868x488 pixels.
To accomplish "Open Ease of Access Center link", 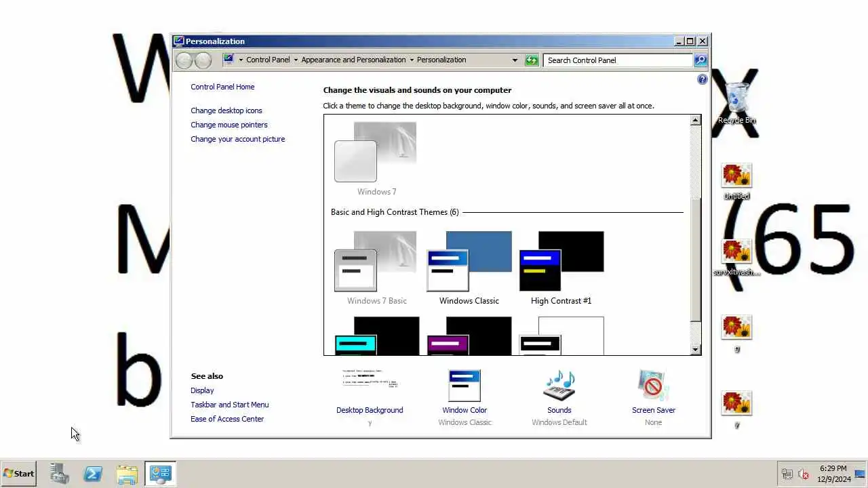I will tap(227, 419).
